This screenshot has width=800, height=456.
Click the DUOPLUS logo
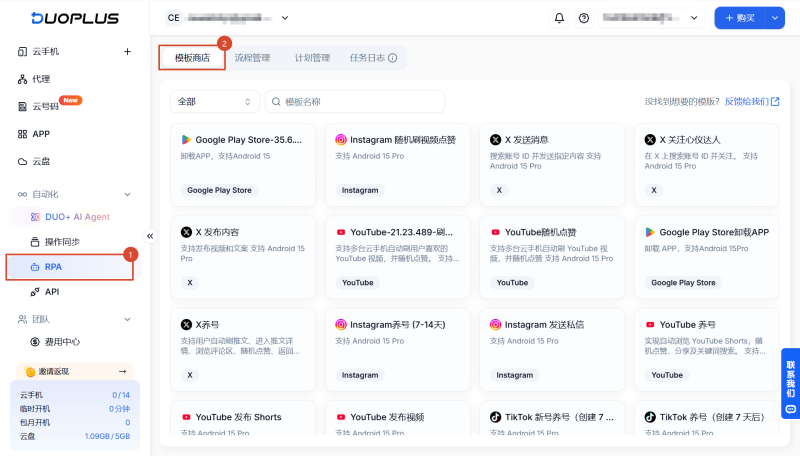75,18
